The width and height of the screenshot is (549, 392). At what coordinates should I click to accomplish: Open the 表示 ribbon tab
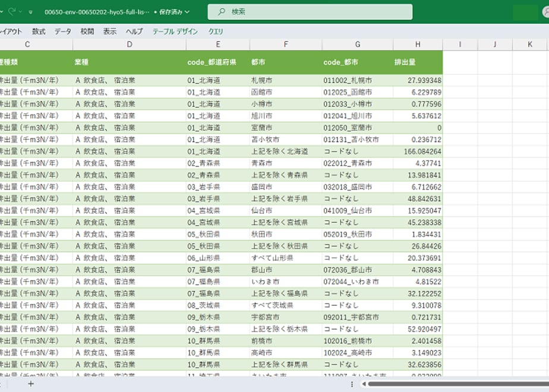point(109,31)
